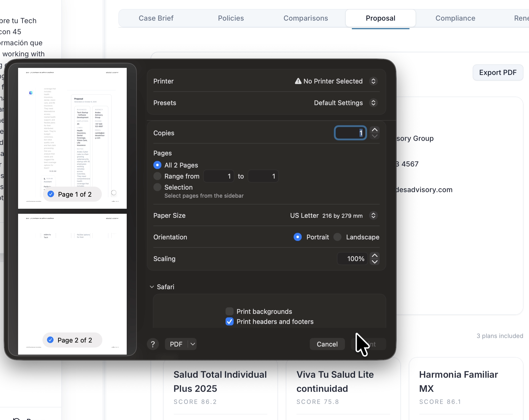The height and width of the screenshot is (420, 529).
Task: Uncheck the Page 1 of 2 checkmark
Action: [51, 194]
